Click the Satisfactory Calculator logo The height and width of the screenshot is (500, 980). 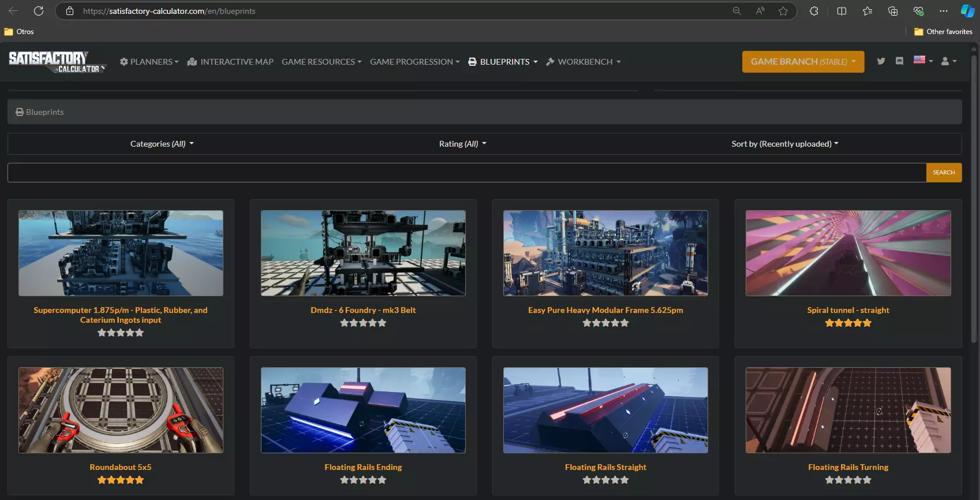pyautogui.click(x=57, y=62)
